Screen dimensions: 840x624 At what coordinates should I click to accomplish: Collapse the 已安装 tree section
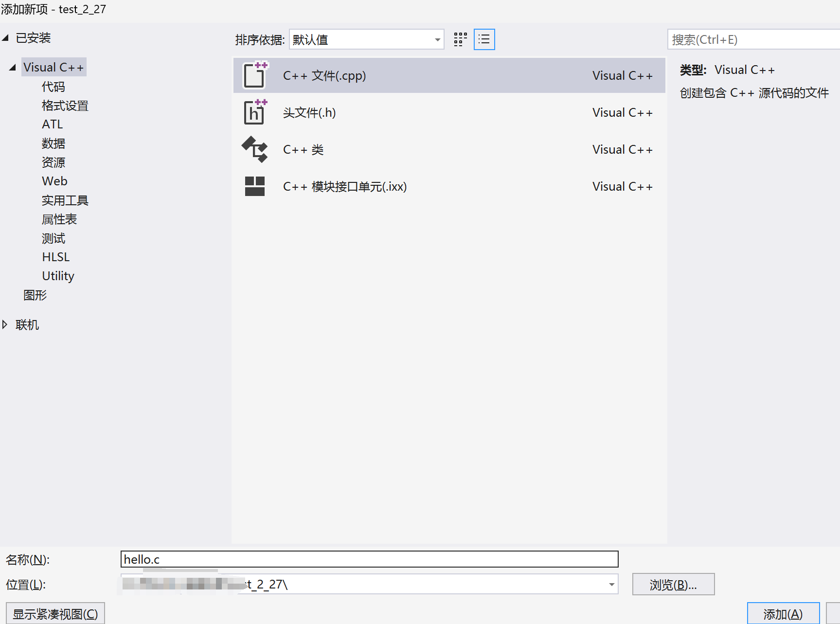coord(6,38)
